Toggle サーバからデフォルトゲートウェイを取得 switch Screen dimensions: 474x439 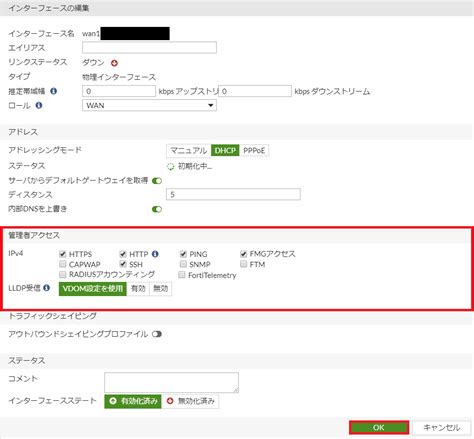[157, 181]
